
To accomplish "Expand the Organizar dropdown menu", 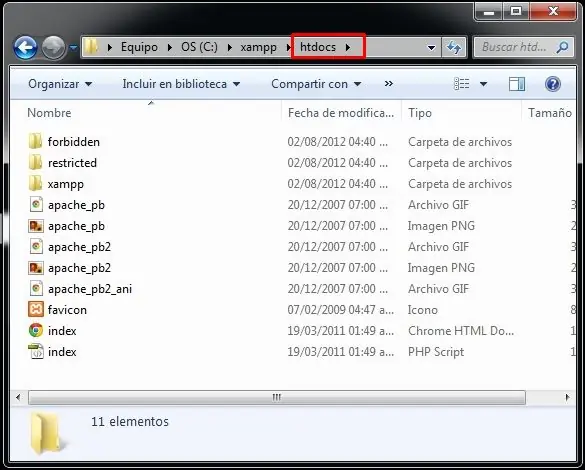I will [x=60, y=84].
